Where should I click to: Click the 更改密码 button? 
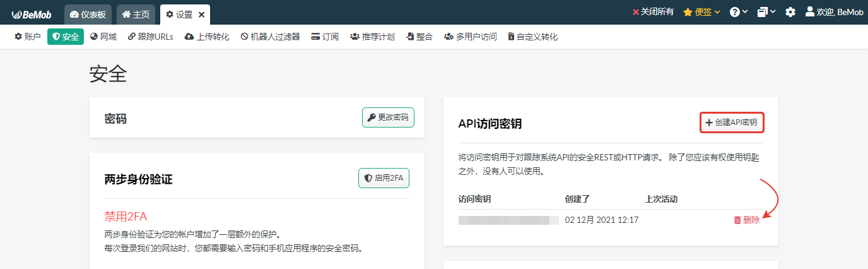click(x=388, y=117)
